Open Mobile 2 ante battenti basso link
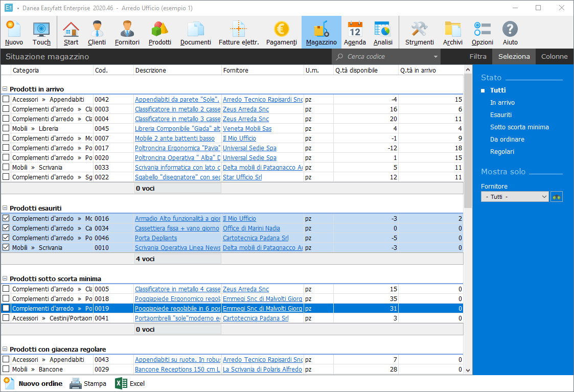Viewport: 574px width, 392px height. tap(175, 139)
